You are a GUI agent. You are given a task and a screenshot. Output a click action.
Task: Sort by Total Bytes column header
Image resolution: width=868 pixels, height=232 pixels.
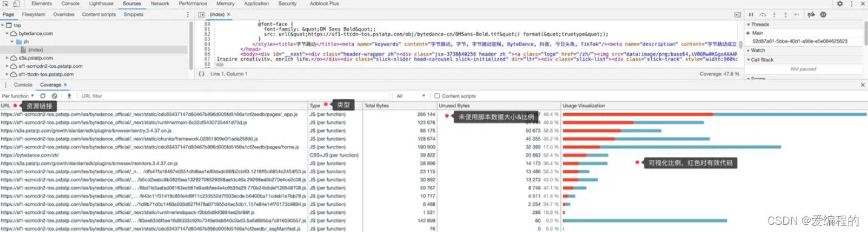[x=400, y=105]
